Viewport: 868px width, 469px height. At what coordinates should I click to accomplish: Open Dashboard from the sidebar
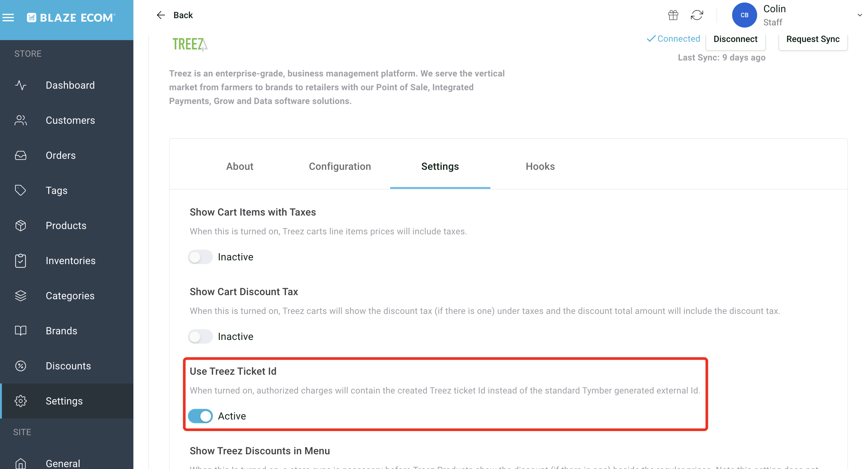click(70, 85)
